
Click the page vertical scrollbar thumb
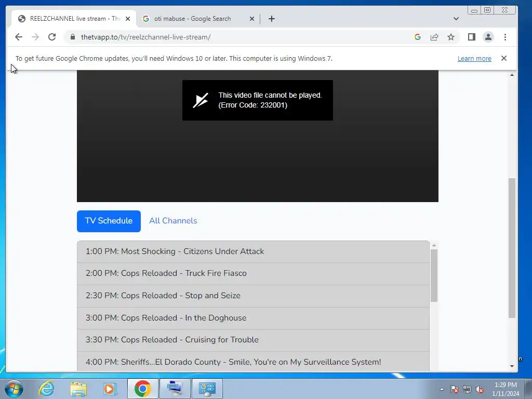[x=512, y=248]
